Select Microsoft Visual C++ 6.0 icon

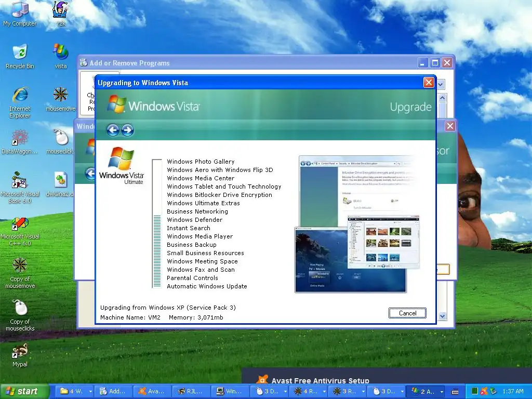pos(20,232)
